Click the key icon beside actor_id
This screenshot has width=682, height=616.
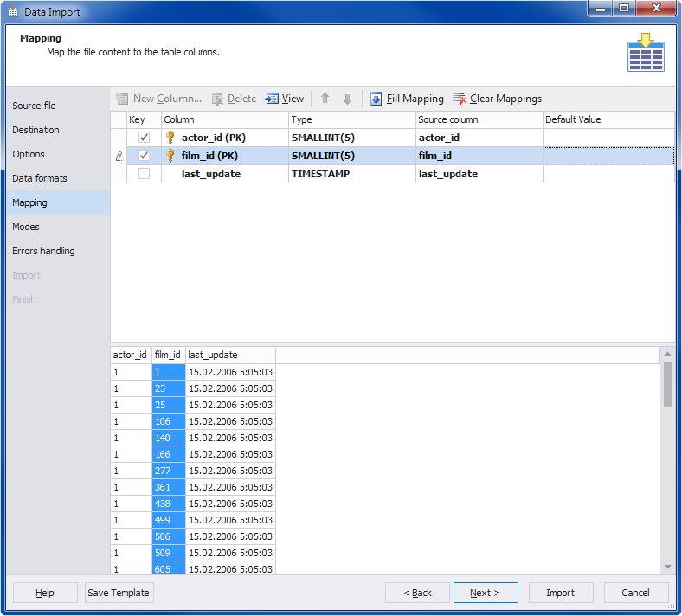(170, 138)
